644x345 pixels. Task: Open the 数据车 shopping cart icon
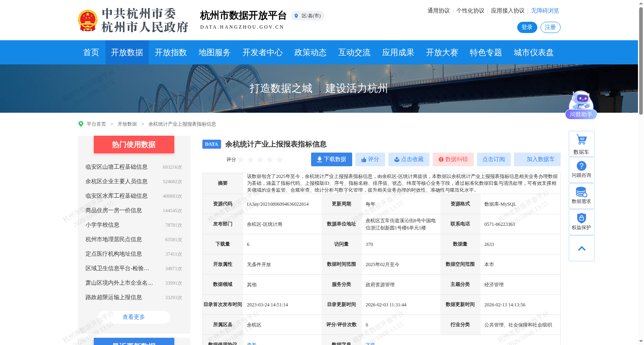click(582, 144)
